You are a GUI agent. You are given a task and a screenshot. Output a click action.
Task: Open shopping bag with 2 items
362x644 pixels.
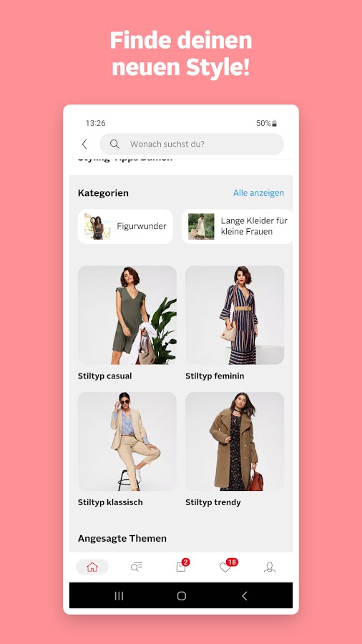182,566
